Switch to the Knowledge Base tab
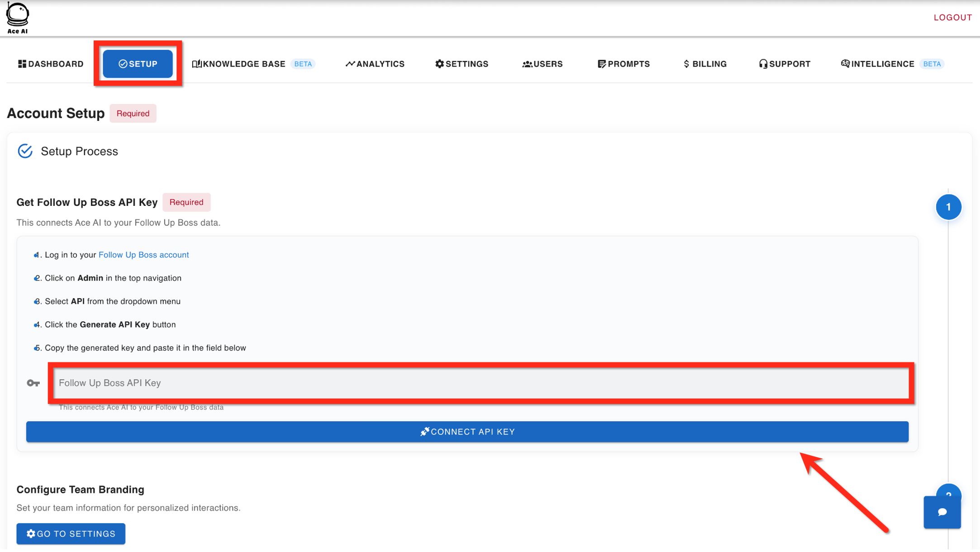 pyautogui.click(x=253, y=64)
